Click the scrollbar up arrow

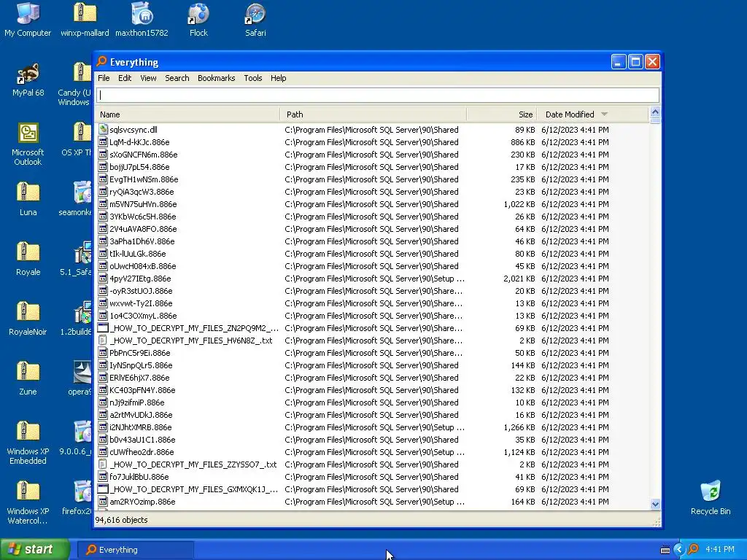[655, 112]
